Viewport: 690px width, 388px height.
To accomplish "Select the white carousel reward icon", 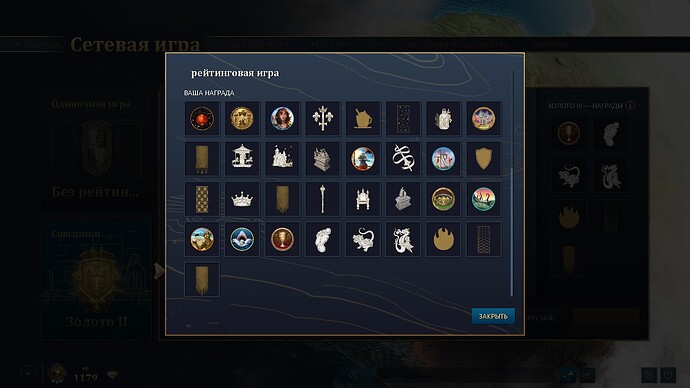I will click(242, 159).
